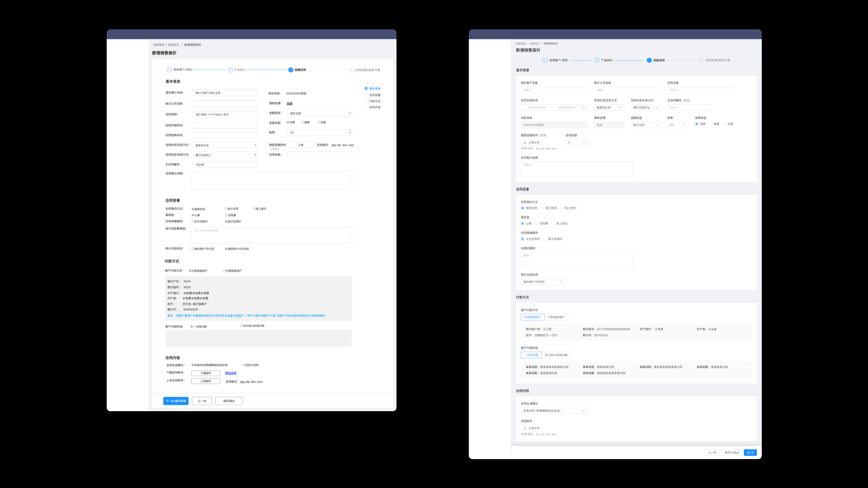Click 主合同编号 input in the right window

coord(689,108)
